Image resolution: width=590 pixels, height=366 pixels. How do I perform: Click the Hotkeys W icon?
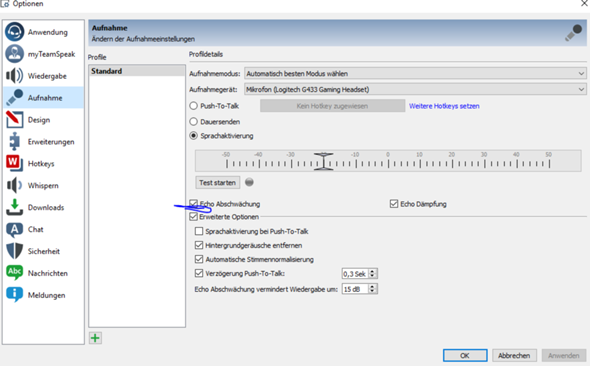(14, 163)
